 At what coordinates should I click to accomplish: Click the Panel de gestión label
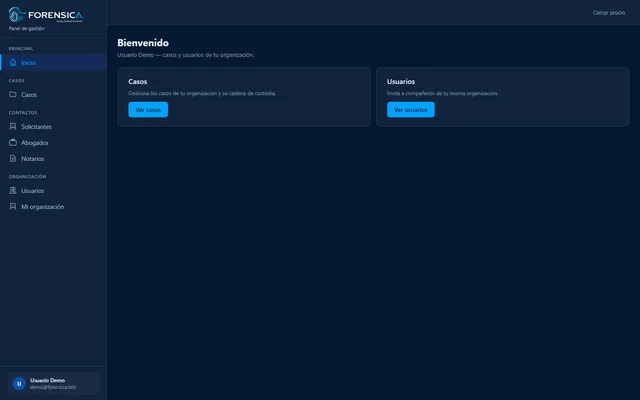[27, 29]
